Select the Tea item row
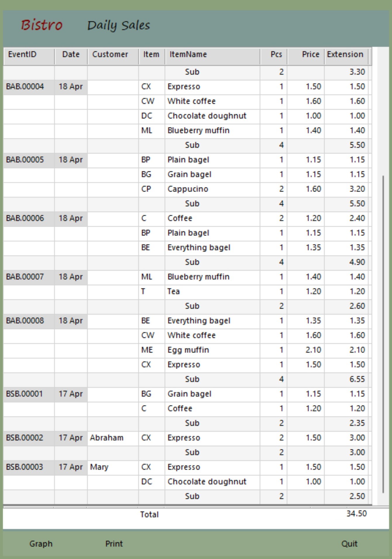392x559 pixels. [x=174, y=291]
